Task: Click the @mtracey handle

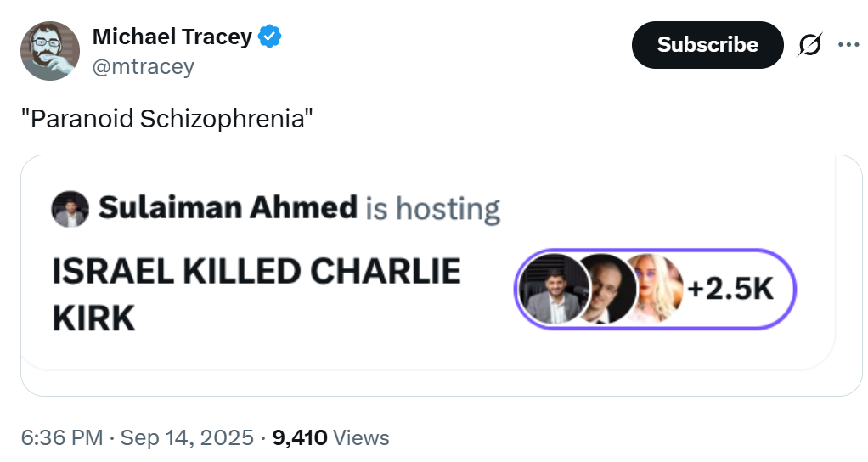Action: 143,66
